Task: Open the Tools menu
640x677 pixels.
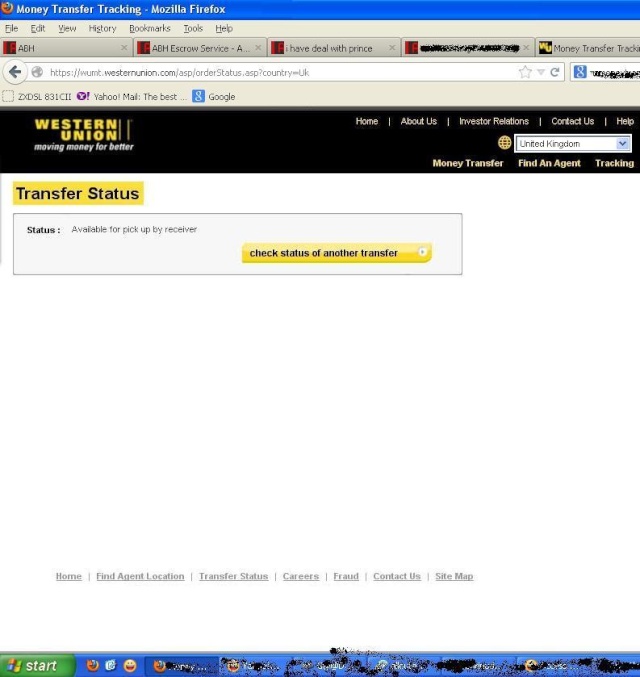Action: (x=193, y=28)
